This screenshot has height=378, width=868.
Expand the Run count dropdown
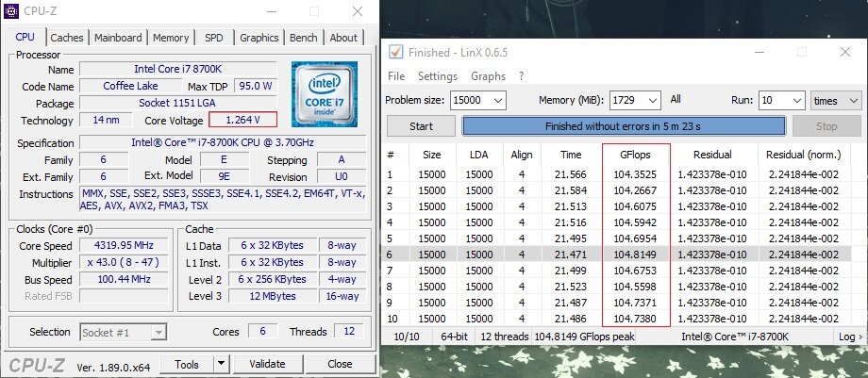tap(797, 101)
